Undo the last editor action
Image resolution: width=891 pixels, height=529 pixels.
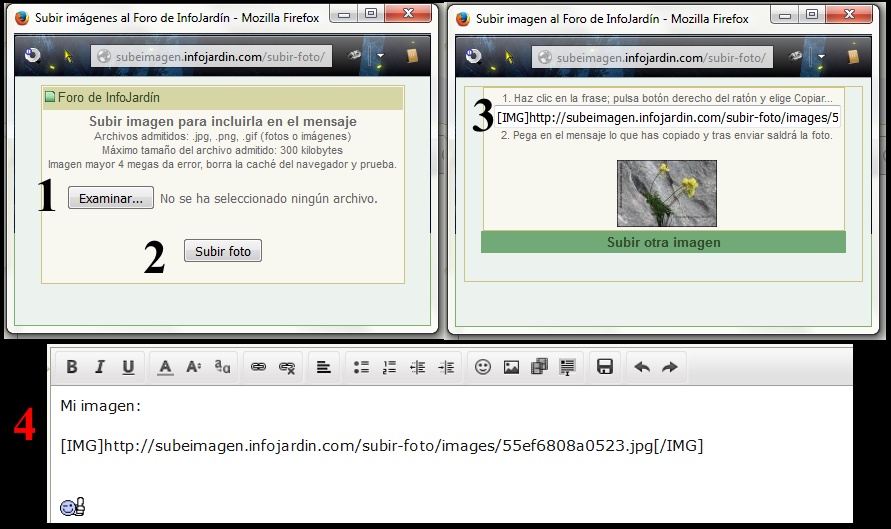click(x=642, y=367)
